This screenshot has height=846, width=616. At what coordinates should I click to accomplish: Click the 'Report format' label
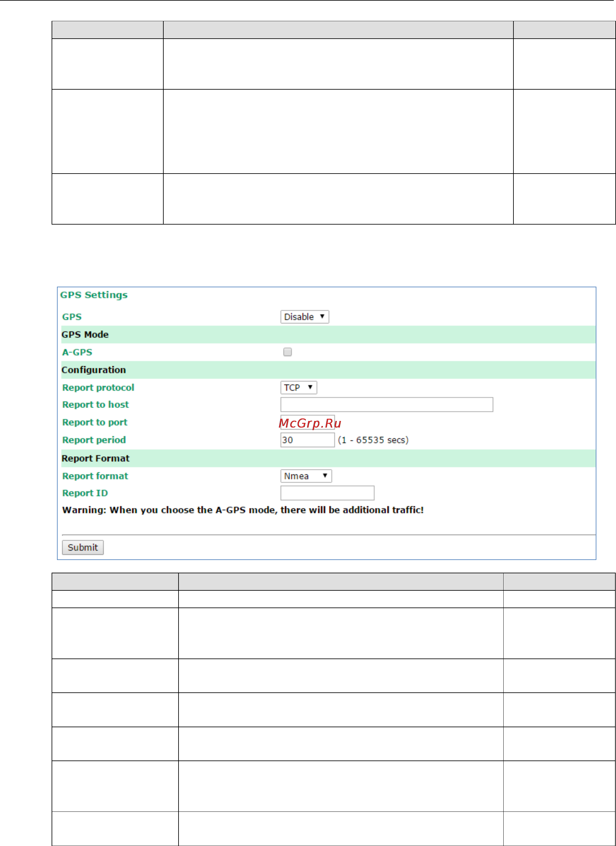[x=95, y=476]
